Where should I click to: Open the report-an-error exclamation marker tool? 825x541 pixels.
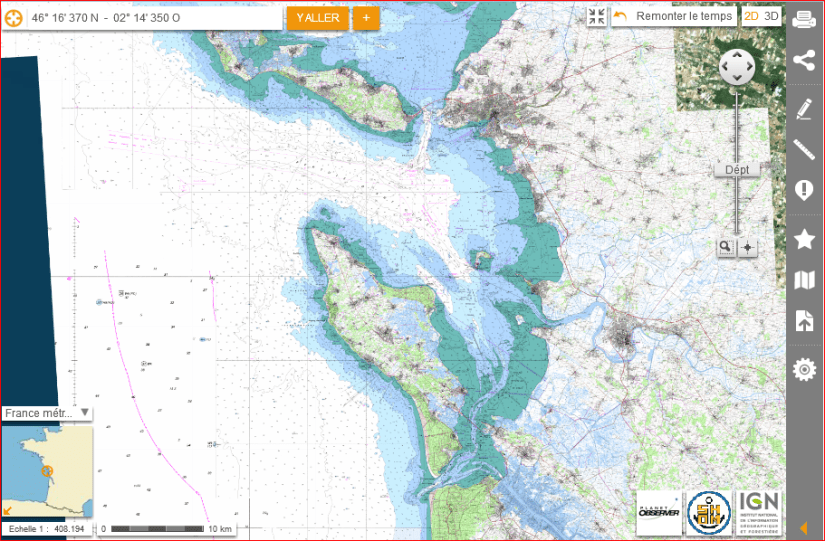[x=804, y=190]
